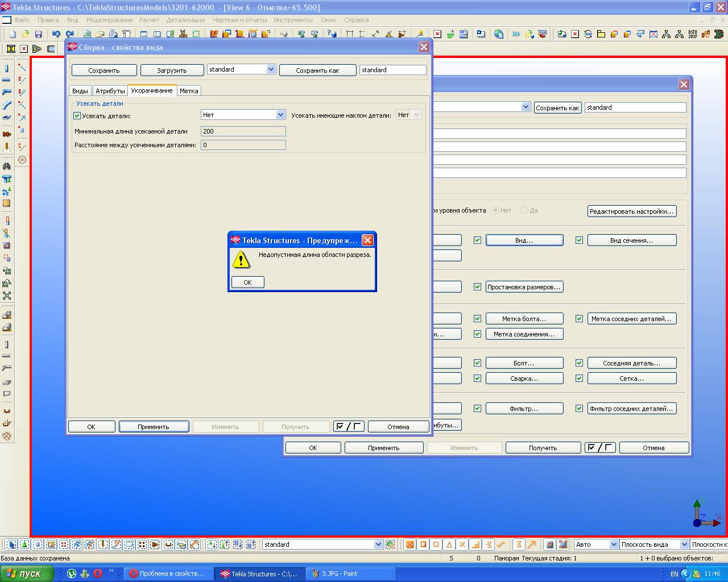Switch to the 'Атрибуты' tab
The image size is (728, 582).
(x=110, y=91)
